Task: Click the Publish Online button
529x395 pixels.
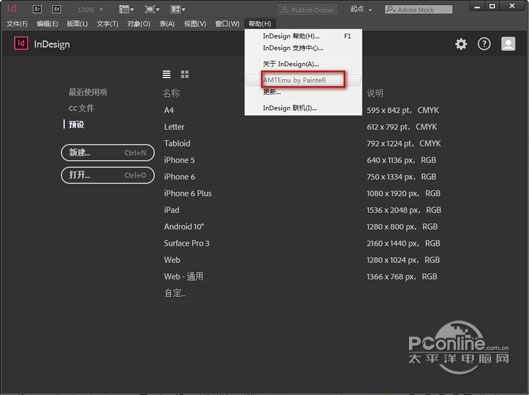Action: coord(307,10)
